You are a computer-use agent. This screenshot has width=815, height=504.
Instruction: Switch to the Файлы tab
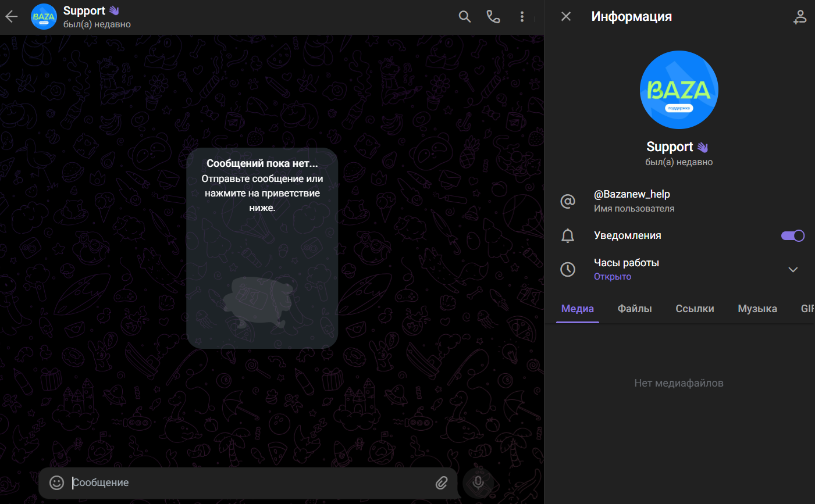(634, 309)
